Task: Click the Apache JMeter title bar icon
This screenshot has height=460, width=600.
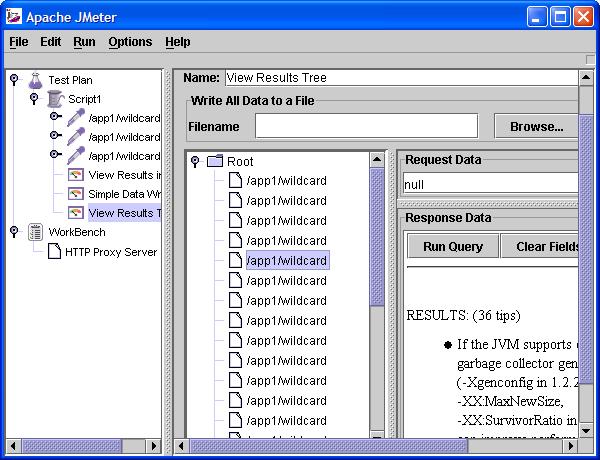Action: point(15,15)
